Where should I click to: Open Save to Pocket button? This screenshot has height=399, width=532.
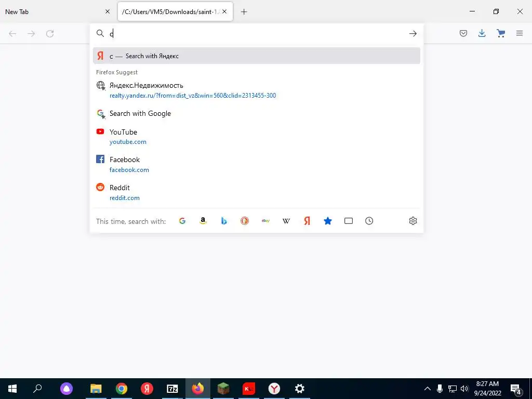coord(463,33)
